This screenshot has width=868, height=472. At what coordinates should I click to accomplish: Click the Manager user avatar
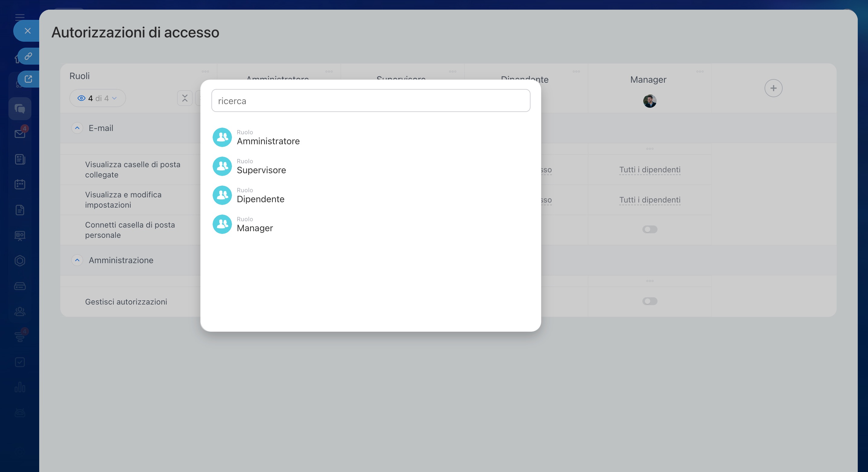[649, 101]
